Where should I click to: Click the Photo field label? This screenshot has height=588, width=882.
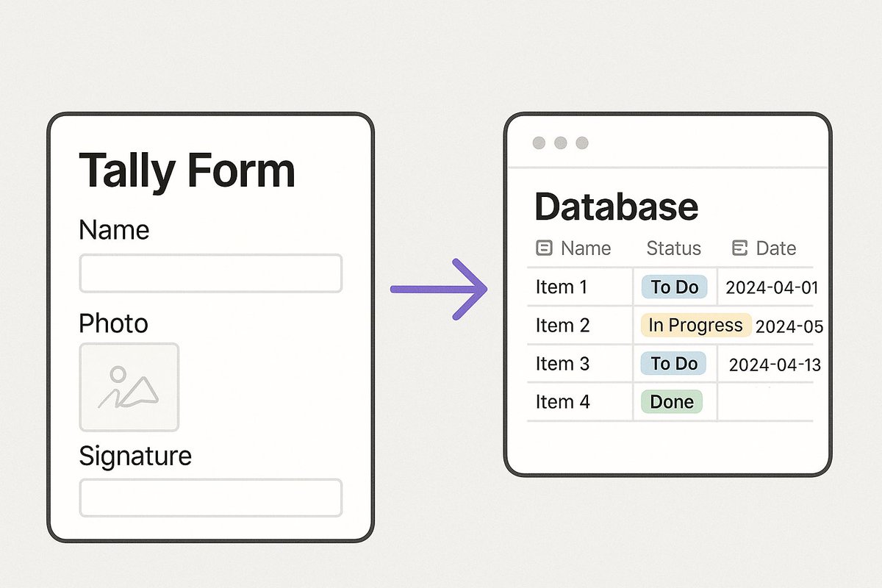113,323
